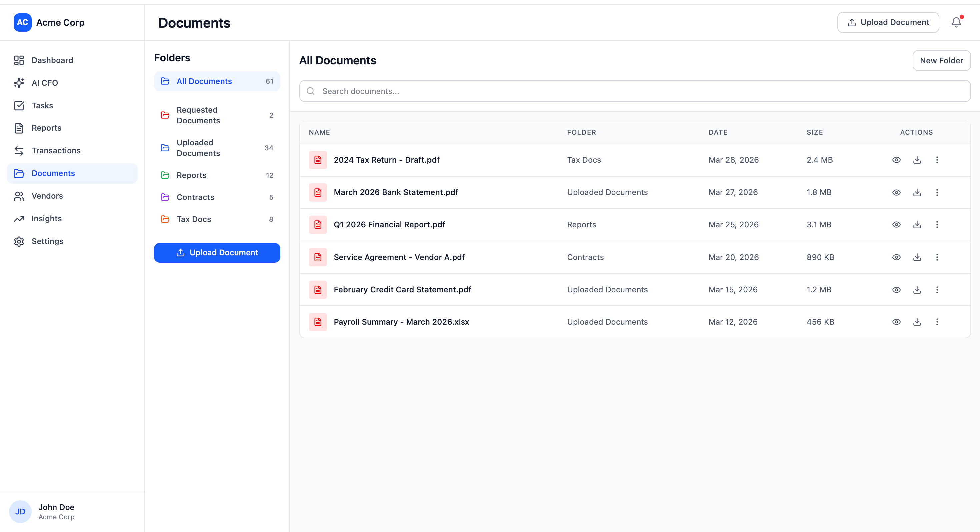The height and width of the screenshot is (532, 980).
Task: Preview March 2026 Bank Statement with eye icon
Action: 896,192
